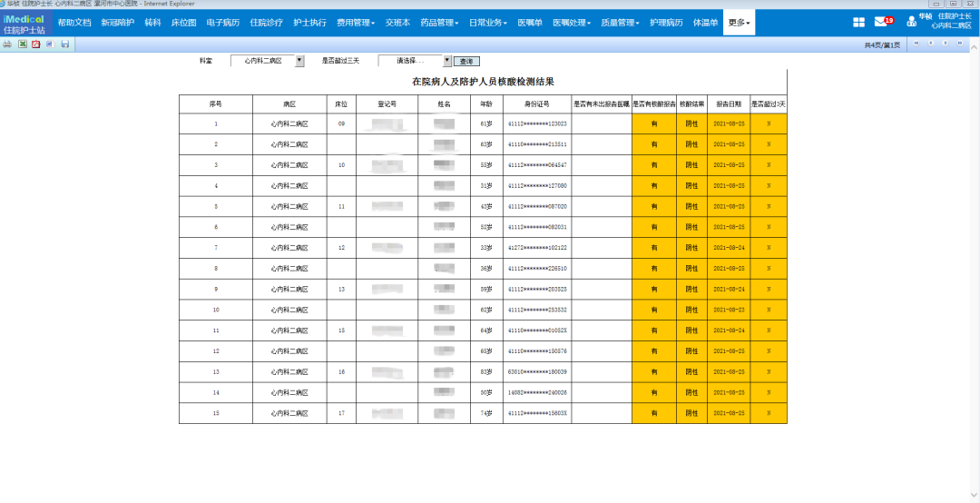This screenshot has height=503, width=980.
Task: Click the 查询 button
Action: point(466,61)
